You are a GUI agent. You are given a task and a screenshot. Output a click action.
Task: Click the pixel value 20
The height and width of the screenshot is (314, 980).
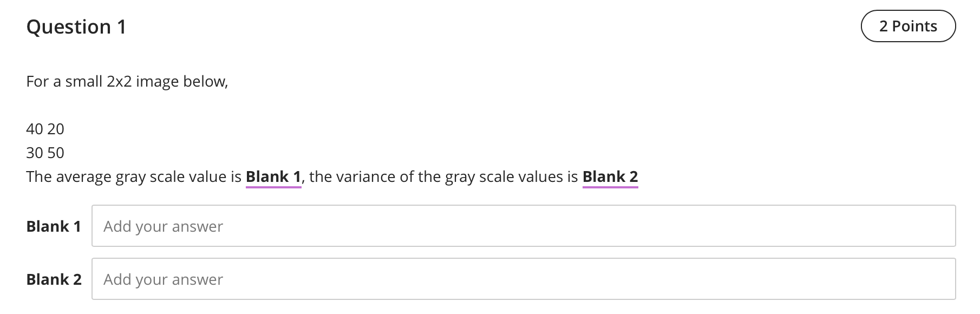(x=56, y=129)
